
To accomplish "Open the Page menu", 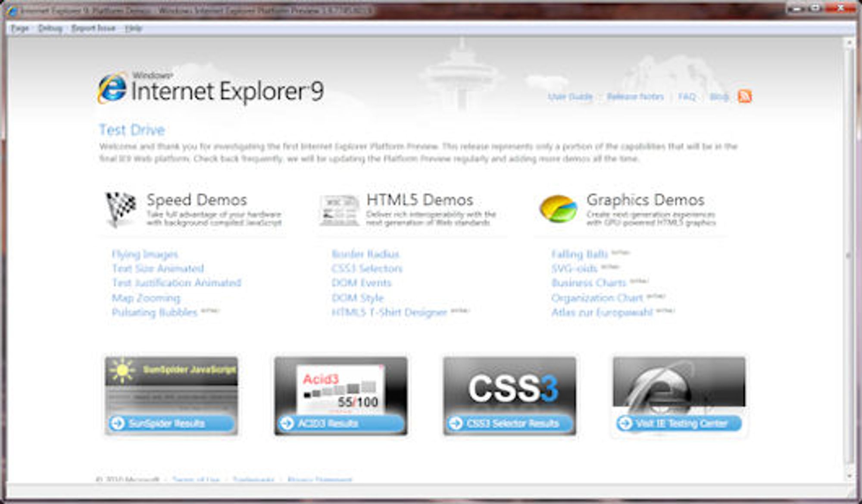I will 20,28.
